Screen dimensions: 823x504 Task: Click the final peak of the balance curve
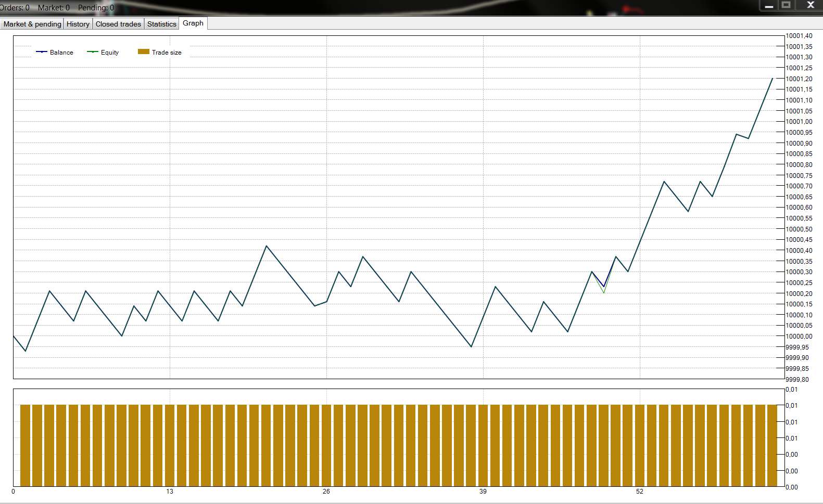click(772, 79)
